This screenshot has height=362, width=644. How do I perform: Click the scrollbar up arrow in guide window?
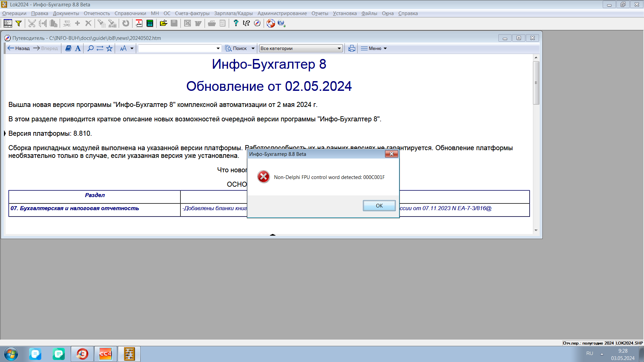(536, 57)
